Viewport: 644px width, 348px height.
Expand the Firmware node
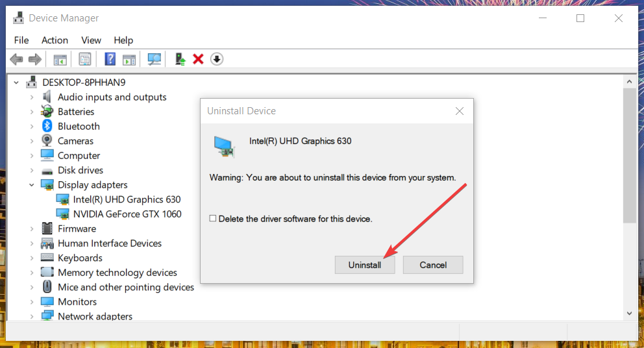click(x=32, y=229)
